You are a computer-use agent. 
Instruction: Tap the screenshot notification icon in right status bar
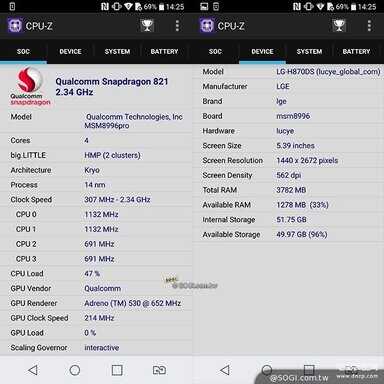(204, 6)
